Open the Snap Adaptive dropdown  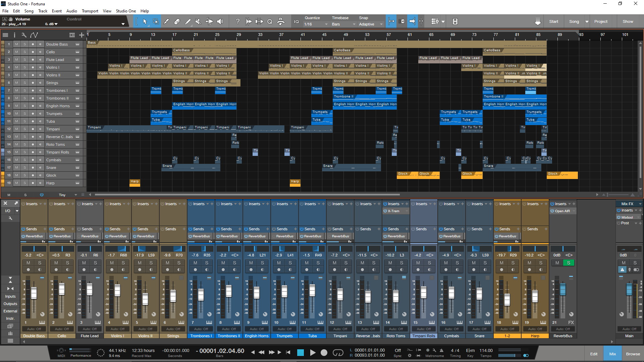pyautogui.click(x=371, y=24)
